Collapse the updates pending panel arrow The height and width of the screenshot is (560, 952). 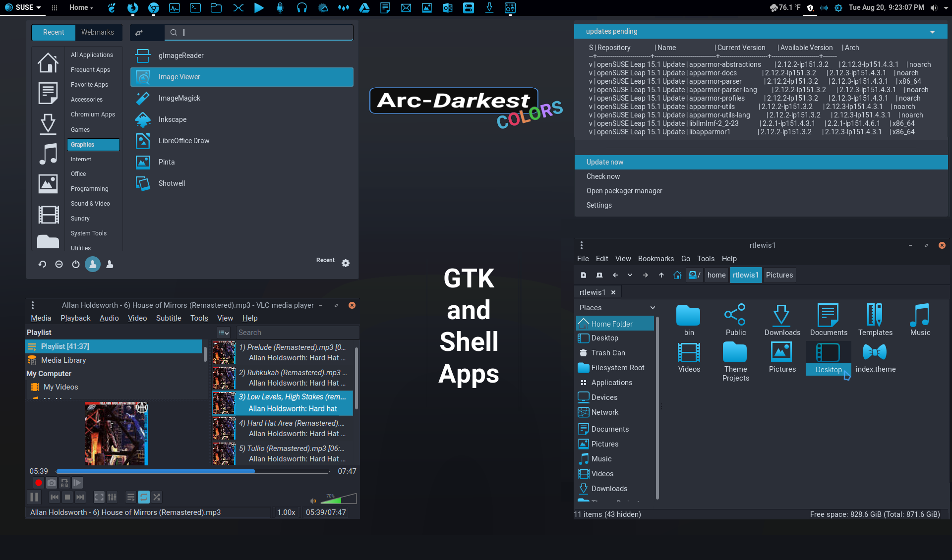click(x=932, y=32)
